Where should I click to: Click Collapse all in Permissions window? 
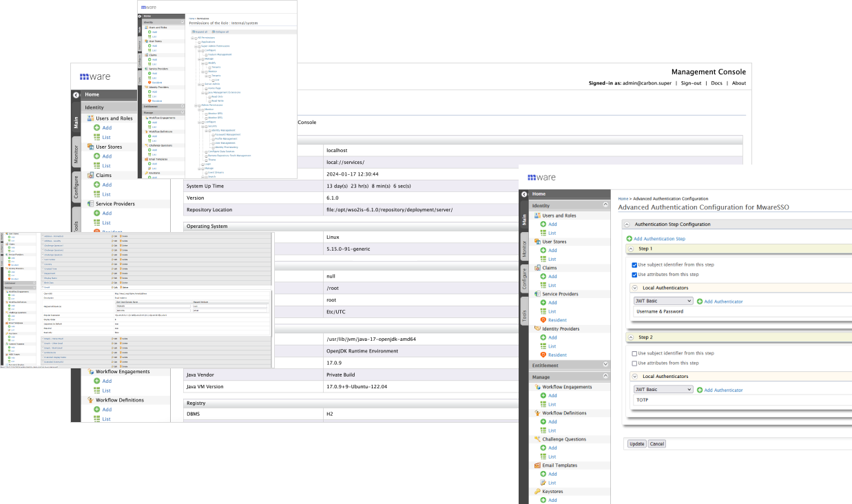pos(222,32)
